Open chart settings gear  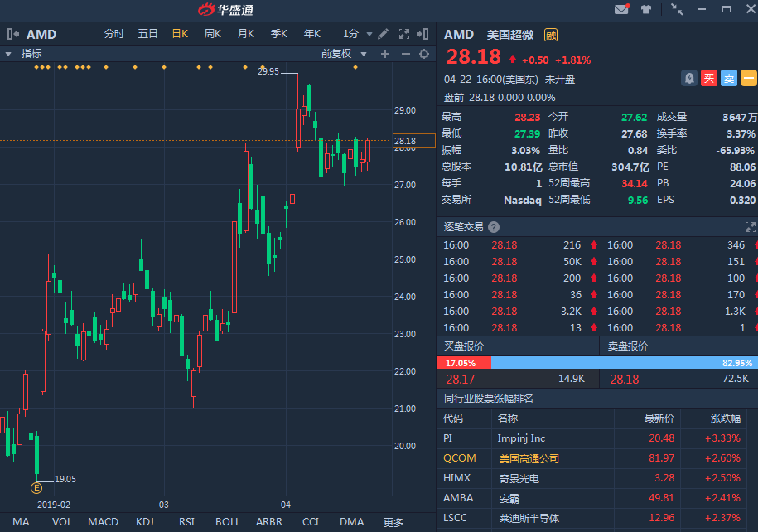pyautogui.click(x=424, y=54)
